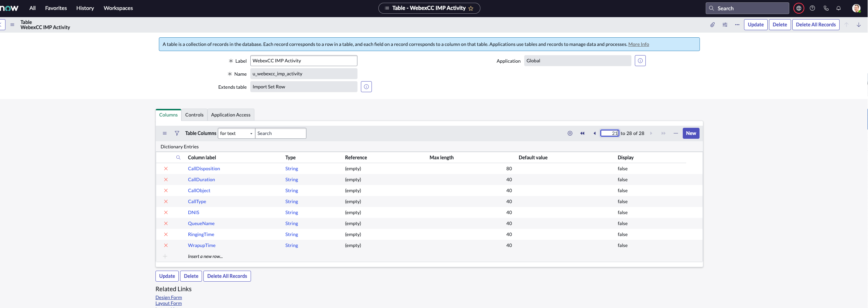Click the bottom Delete button
Screen dimensions: 868x308
tap(191, 276)
